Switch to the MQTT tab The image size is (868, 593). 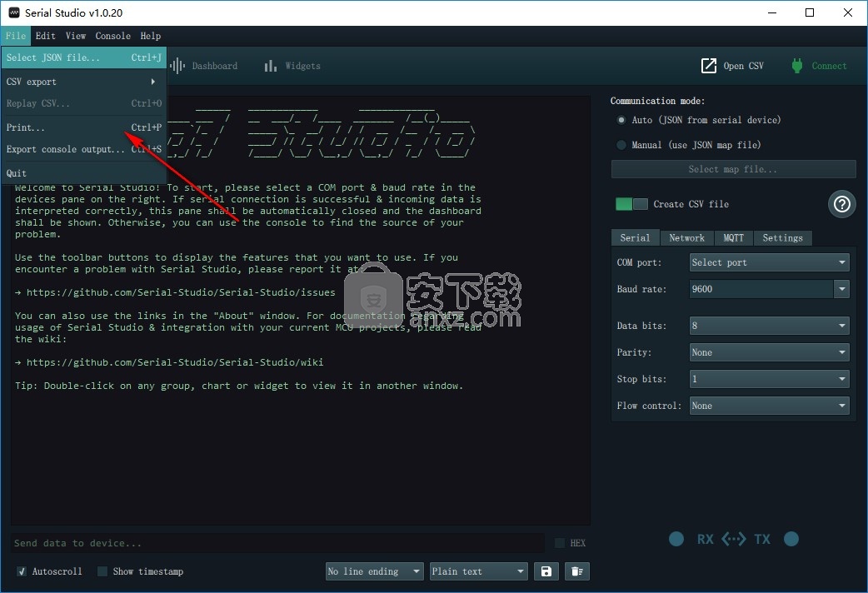point(734,237)
